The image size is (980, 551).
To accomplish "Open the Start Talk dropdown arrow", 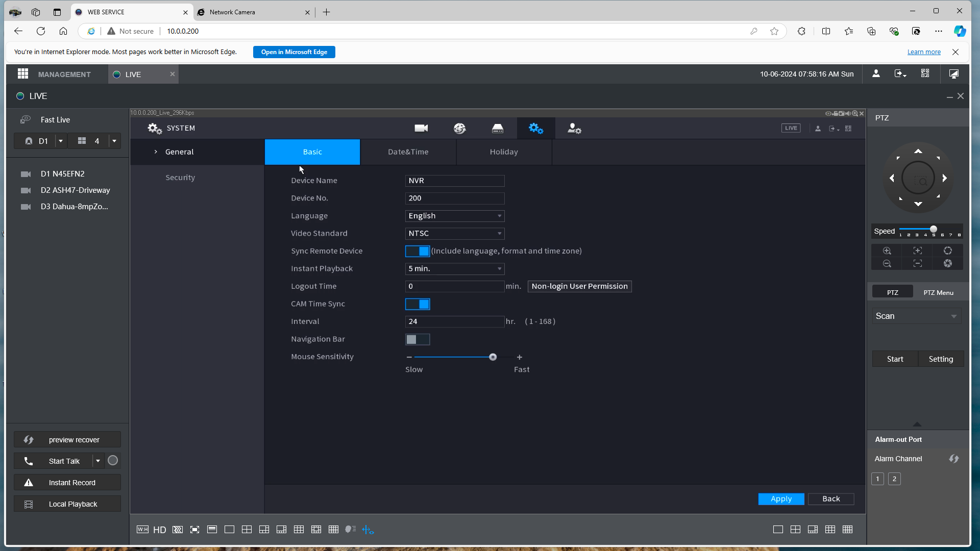I will point(98,461).
